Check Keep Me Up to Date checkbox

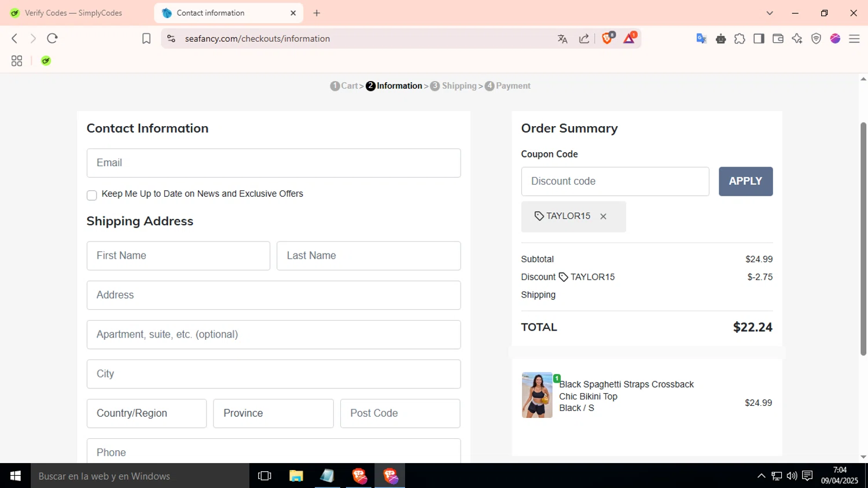[x=91, y=195]
